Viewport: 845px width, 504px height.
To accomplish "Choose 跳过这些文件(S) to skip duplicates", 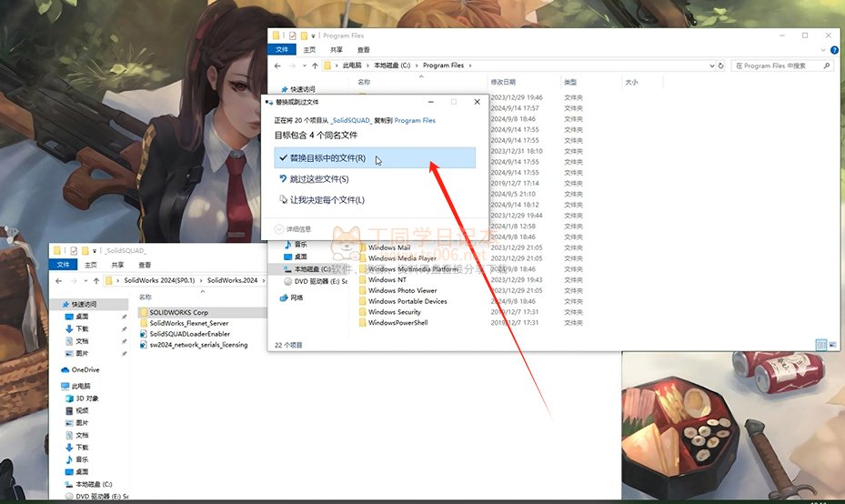I will 318,179.
